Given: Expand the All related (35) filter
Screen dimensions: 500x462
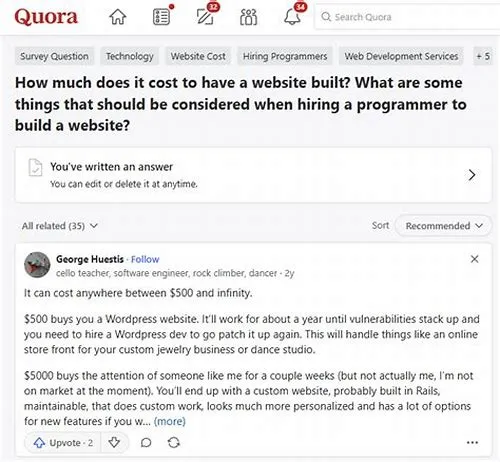Looking at the screenshot, I should tap(60, 226).
